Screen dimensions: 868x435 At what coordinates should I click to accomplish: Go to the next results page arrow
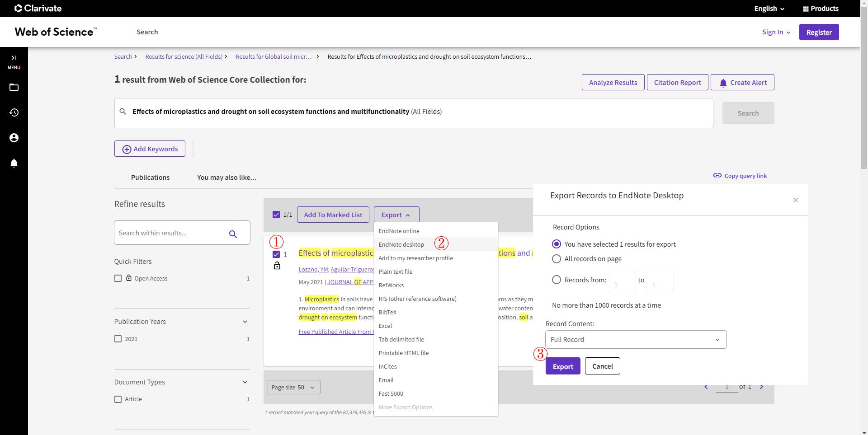pyautogui.click(x=761, y=387)
